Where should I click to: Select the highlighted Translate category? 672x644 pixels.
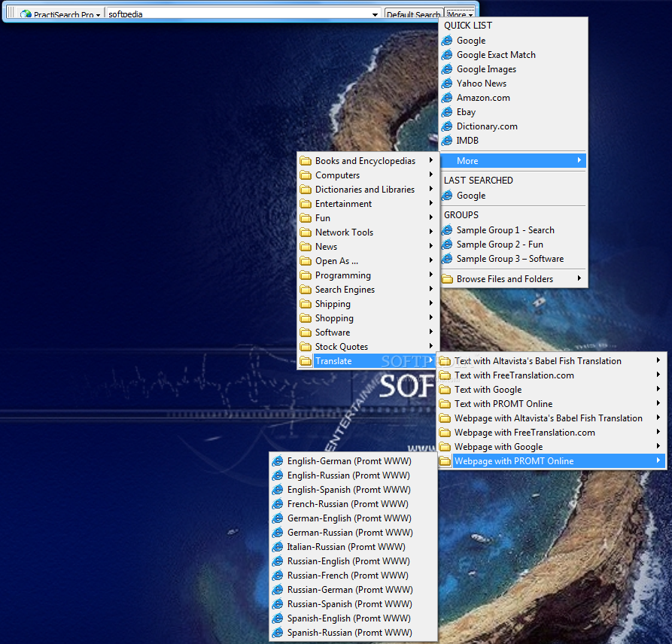click(x=368, y=361)
